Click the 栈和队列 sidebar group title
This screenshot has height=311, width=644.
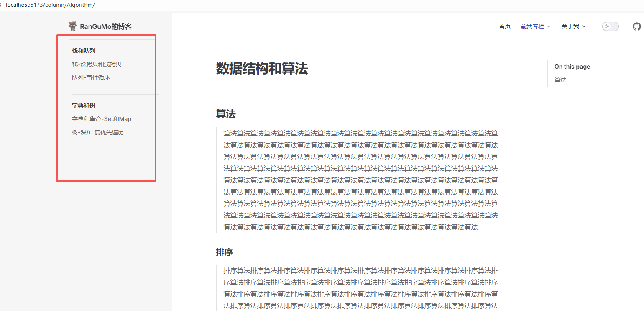[x=84, y=51]
